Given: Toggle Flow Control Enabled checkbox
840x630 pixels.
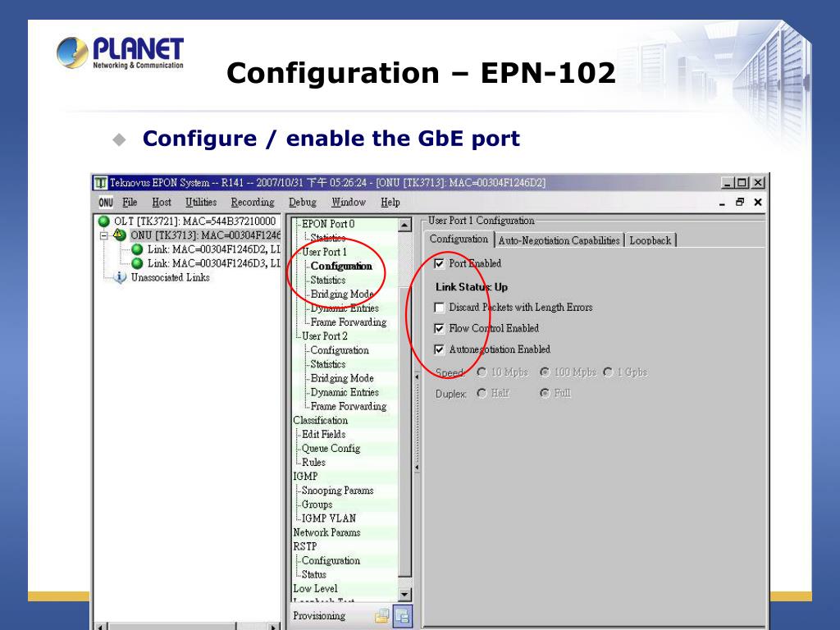Looking at the screenshot, I should [x=440, y=328].
